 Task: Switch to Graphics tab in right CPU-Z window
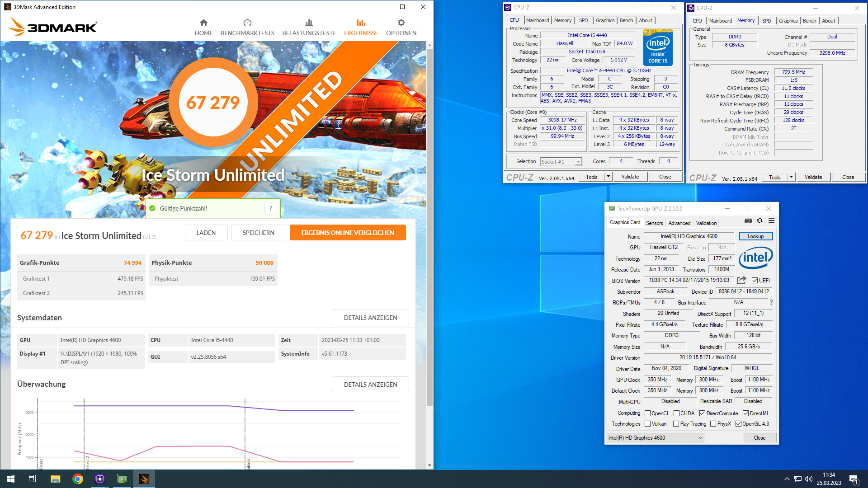point(788,21)
